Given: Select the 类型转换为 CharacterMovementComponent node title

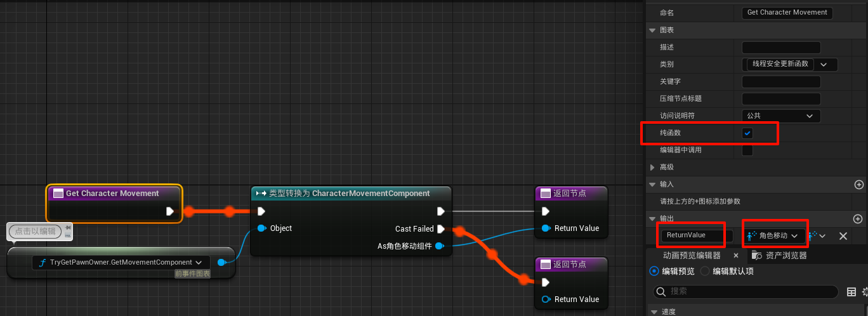Looking at the screenshot, I should tap(349, 194).
